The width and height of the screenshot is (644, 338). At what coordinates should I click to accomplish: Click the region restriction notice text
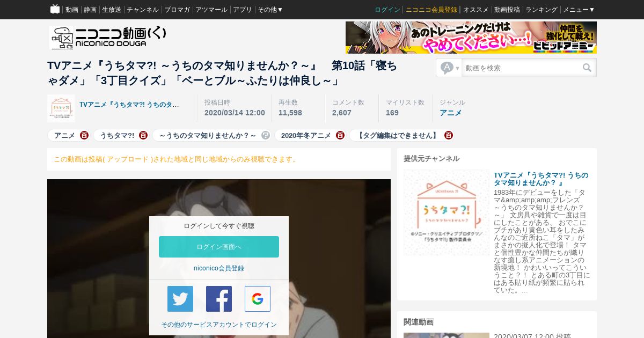click(x=175, y=159)
